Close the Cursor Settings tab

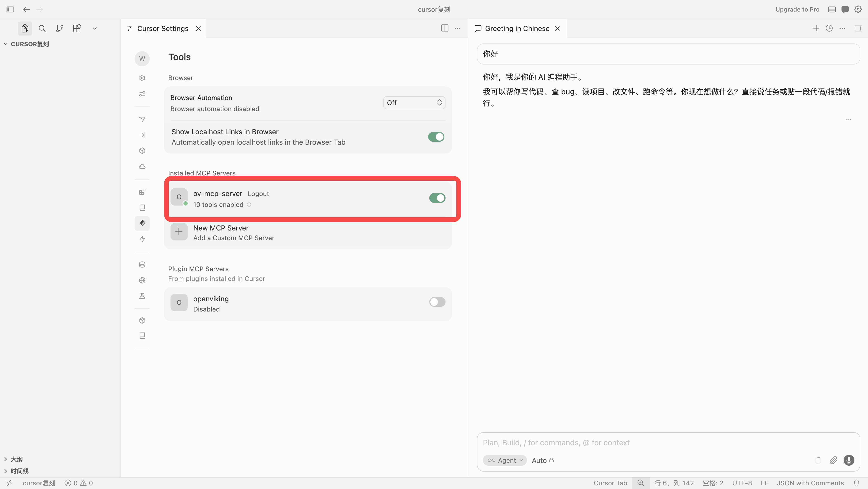click(199, 28)
